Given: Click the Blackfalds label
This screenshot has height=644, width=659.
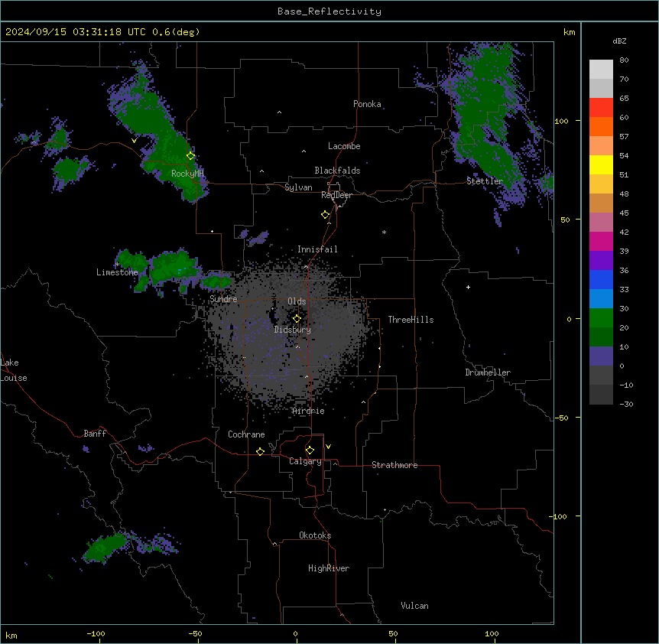Looking at the screenshot, I should pos(337,171).
